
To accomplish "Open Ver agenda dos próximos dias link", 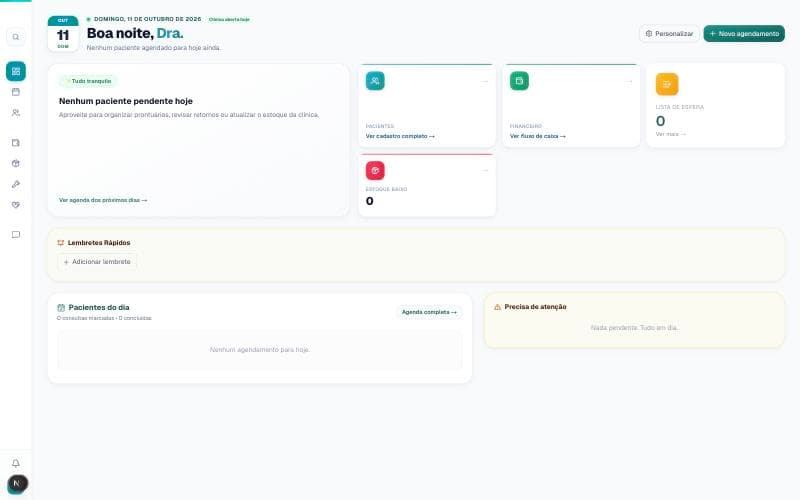I will click(x=103, y=200).
